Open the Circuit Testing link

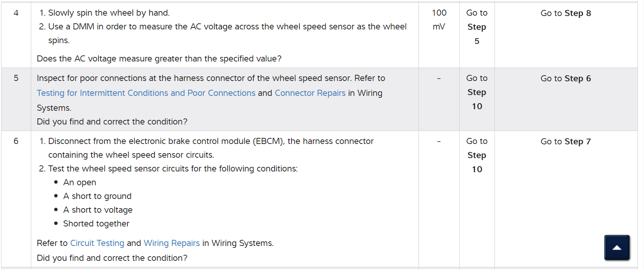[x=97, y=243]
